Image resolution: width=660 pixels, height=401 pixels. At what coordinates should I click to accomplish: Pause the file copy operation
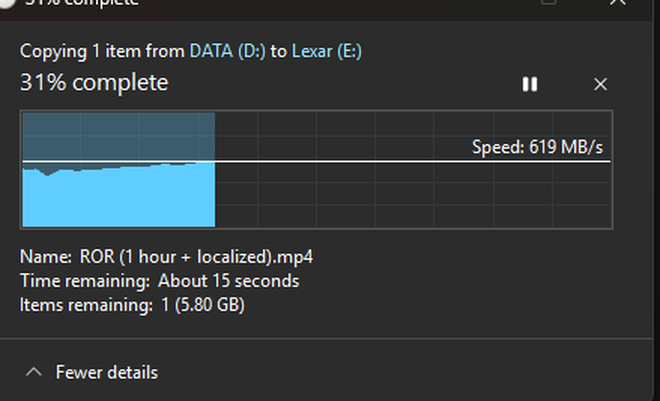(x=530, y=84)
